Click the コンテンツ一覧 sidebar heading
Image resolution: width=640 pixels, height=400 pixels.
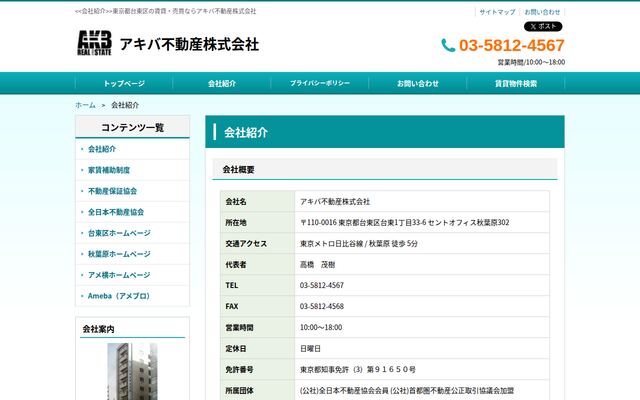[132, 127]
